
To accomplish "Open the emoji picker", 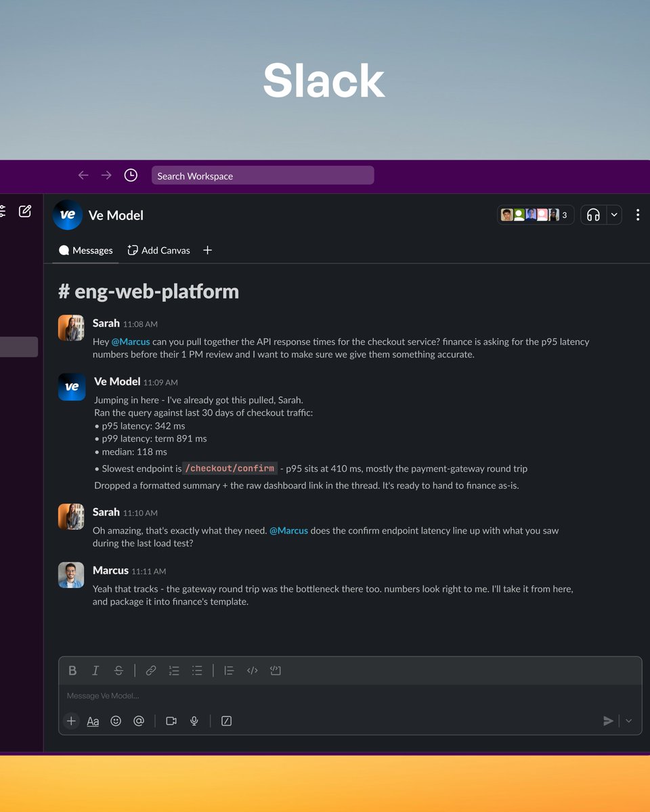I will [116, 721].
